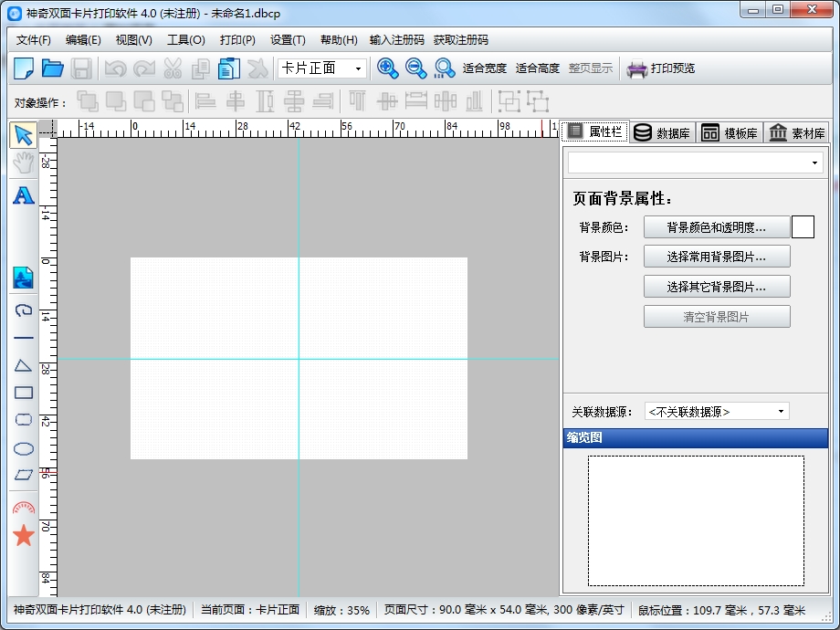Screen dimensions: 840x630
Task: Click the zoom out magnifier icon
Action: pyautogui.click(x=416, y=68)
